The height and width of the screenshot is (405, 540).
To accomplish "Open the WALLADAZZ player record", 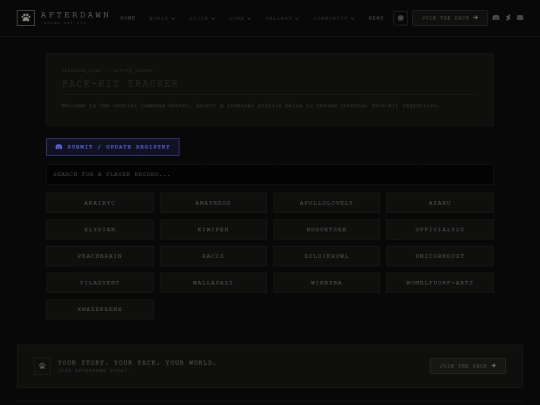I will point(213,283).
